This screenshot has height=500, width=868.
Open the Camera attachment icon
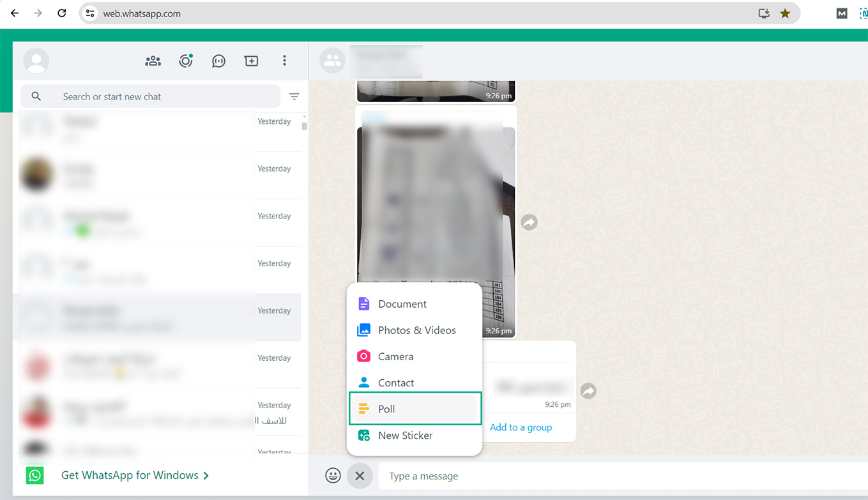365,356
